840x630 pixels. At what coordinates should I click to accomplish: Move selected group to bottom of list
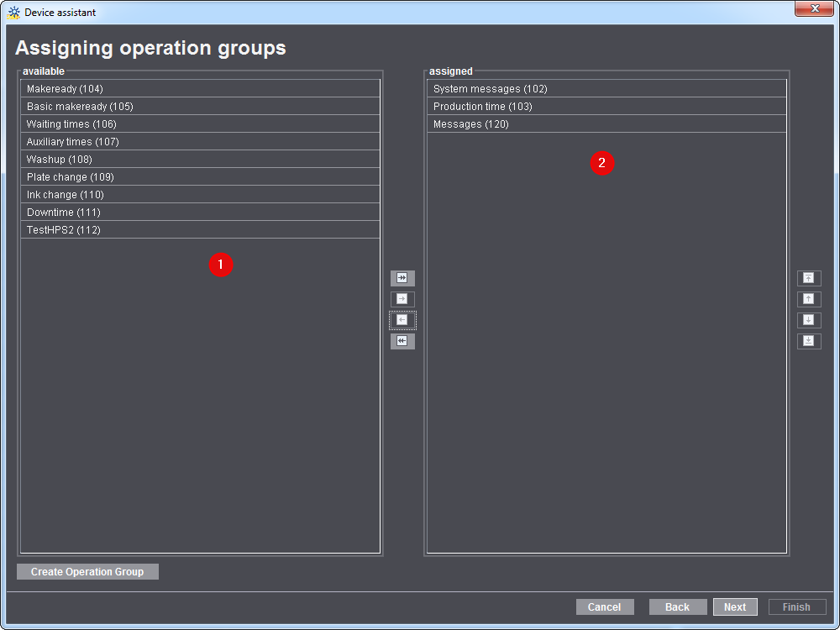pos(809,341)
